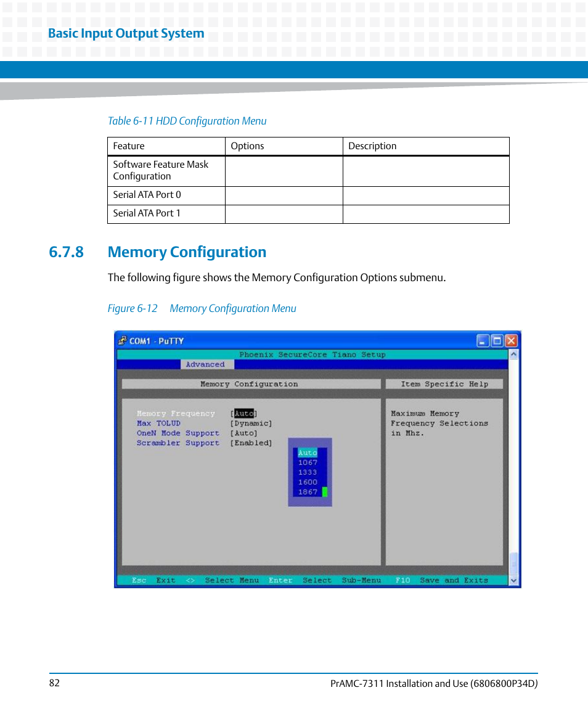Image resolution: width=588 pixels, height=706 pixels.
Task: Click Esc Exit in the bottom bar
Action: [x=153, y=580]
